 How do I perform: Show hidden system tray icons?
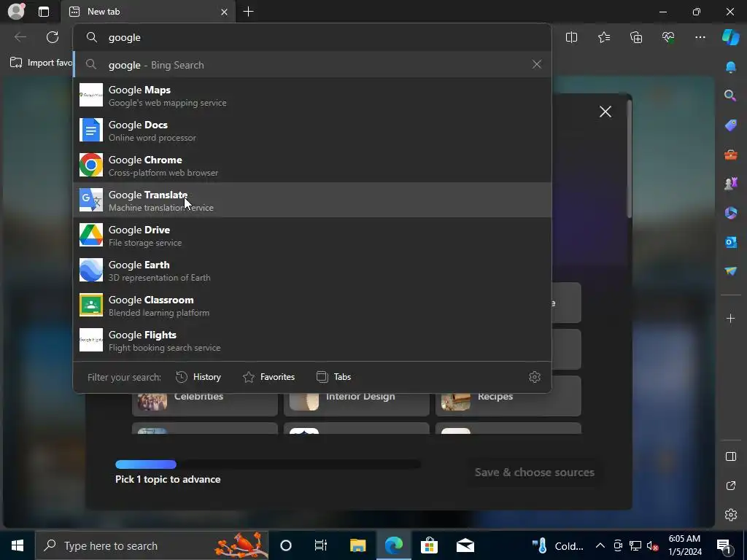coord(600,545)
